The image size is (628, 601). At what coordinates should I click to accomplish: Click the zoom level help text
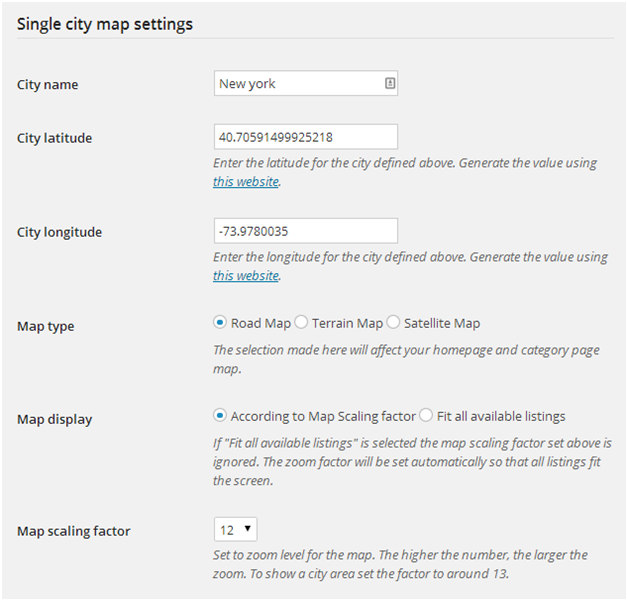point(400,563)
